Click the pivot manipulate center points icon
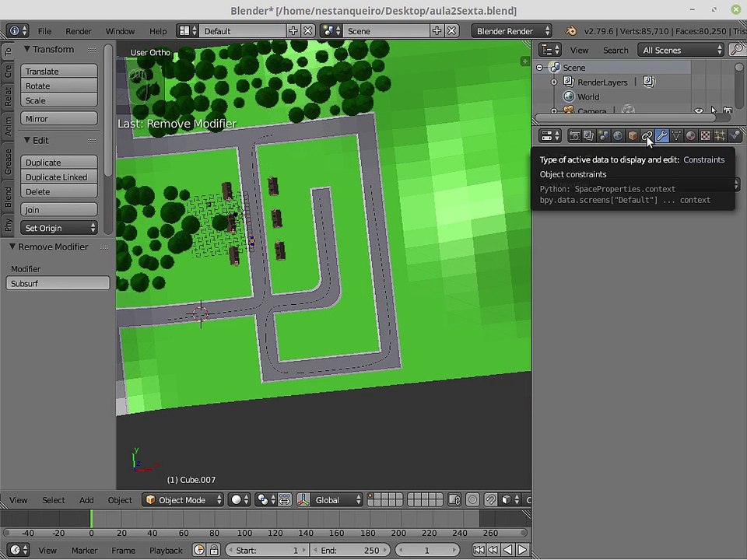The image size is (747, 560). (x=285, y=499)
